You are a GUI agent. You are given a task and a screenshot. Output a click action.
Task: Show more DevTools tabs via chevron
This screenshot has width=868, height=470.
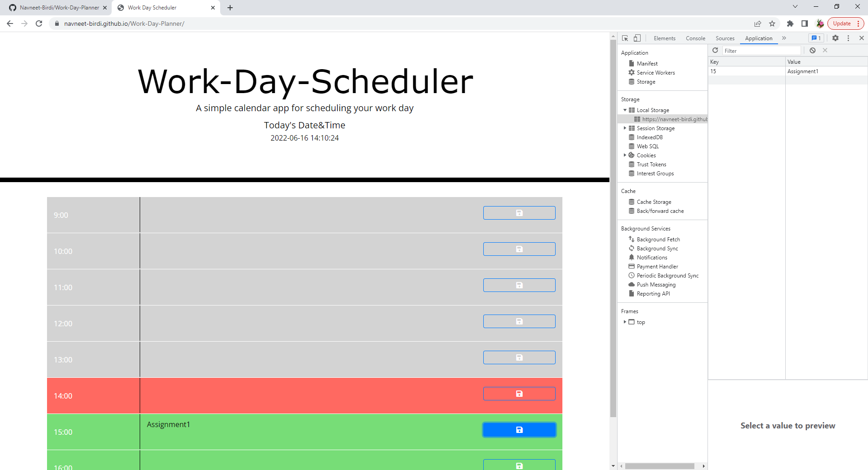pyautogui.click(x=784, y=38)
